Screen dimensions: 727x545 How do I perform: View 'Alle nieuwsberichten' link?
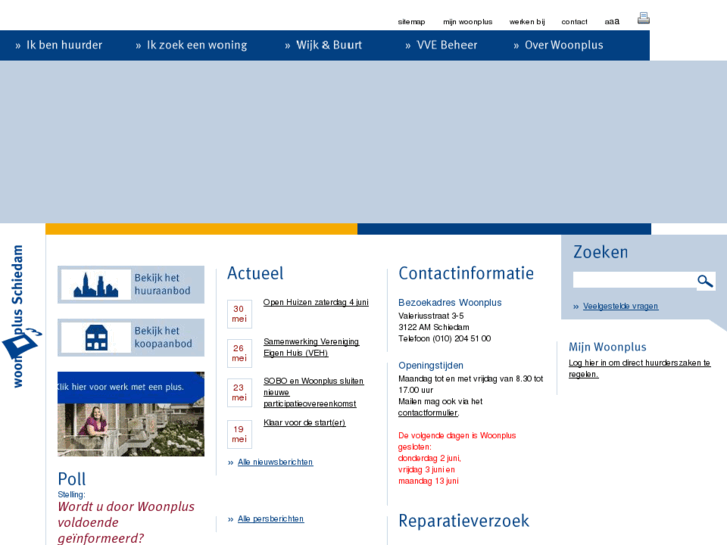(275, 462)
